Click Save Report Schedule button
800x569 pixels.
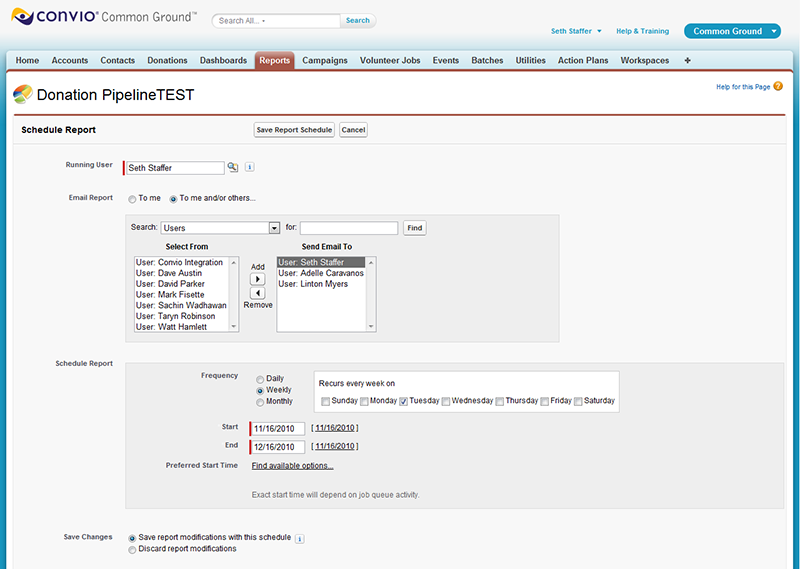(x=294, y=130)
